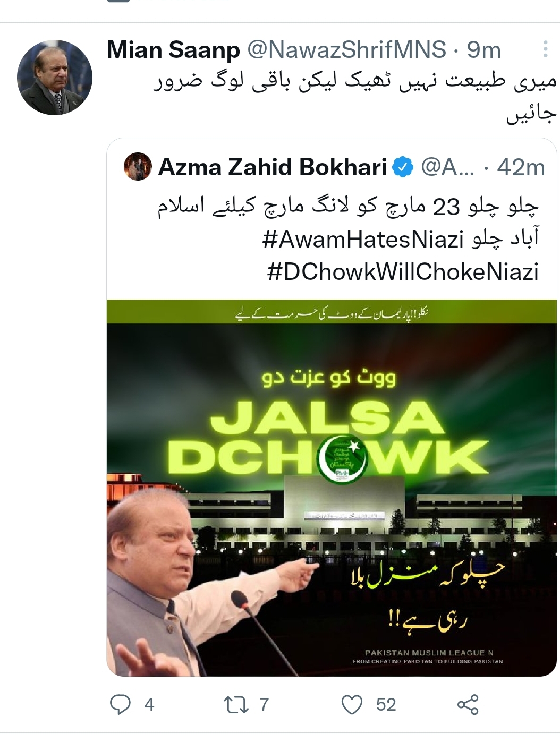Open Azma Zahid Bokhari's small avatar
The image size is (560, 742).
pos(138,167)
